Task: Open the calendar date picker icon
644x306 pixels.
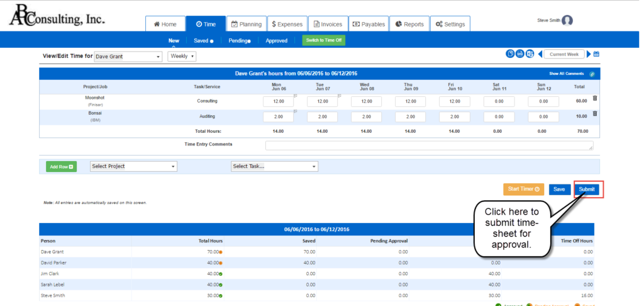Action: pyautogui.click(x=596, y=54)
